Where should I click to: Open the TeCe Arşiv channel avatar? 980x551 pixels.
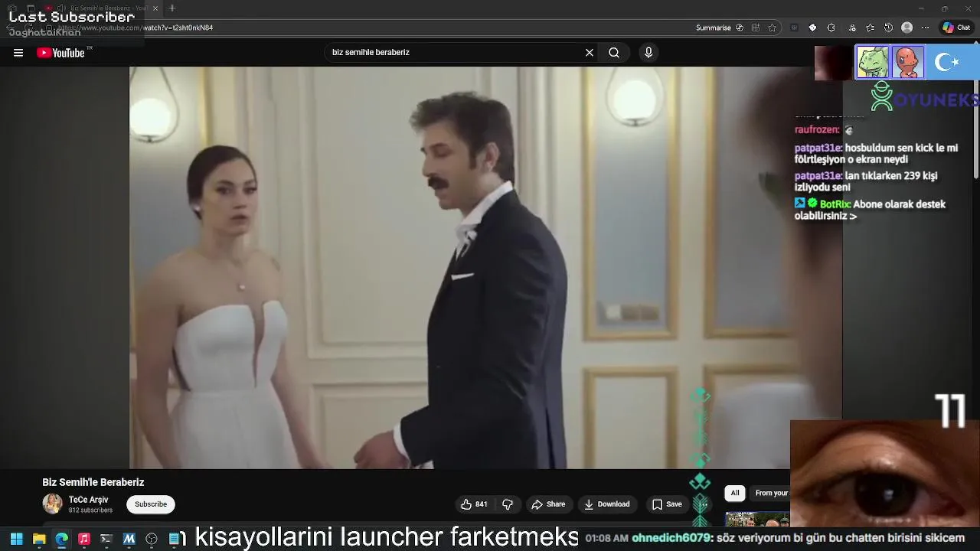(52, 504)
